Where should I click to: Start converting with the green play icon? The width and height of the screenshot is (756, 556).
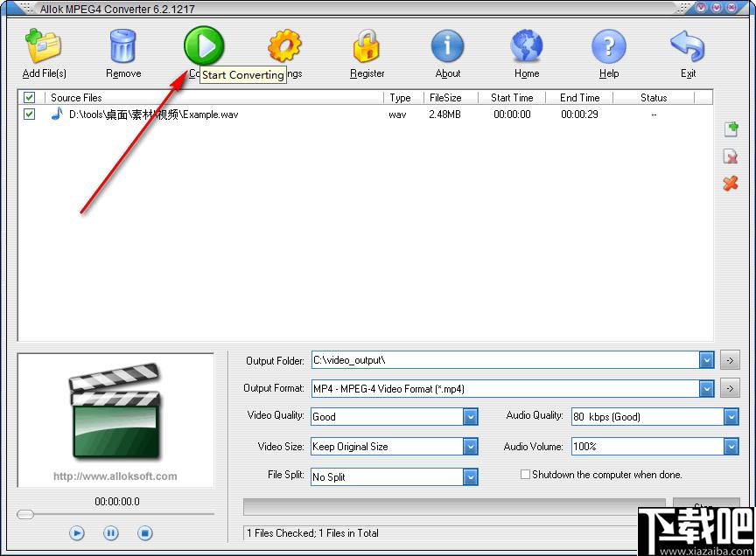click(x=204, y=45)
